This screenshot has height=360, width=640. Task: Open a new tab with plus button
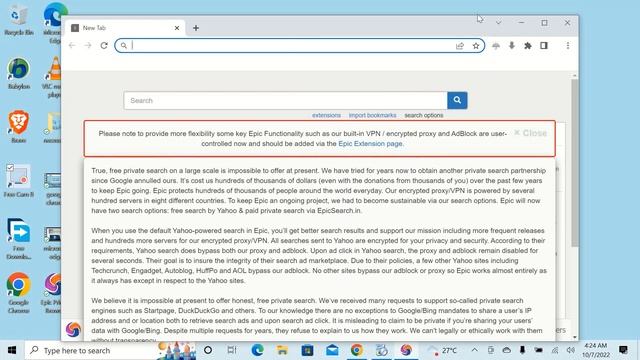tap(196, 28)
